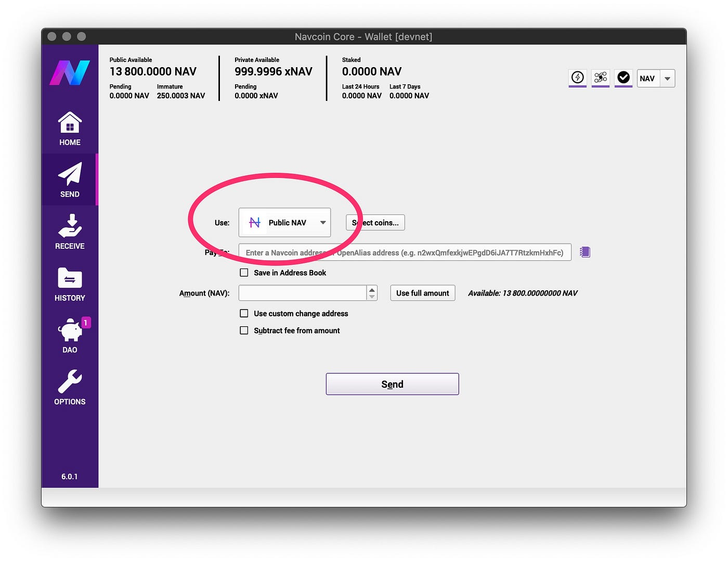
Task: Increase amount with stepper up arrow
Action: [x=372, y=290]
